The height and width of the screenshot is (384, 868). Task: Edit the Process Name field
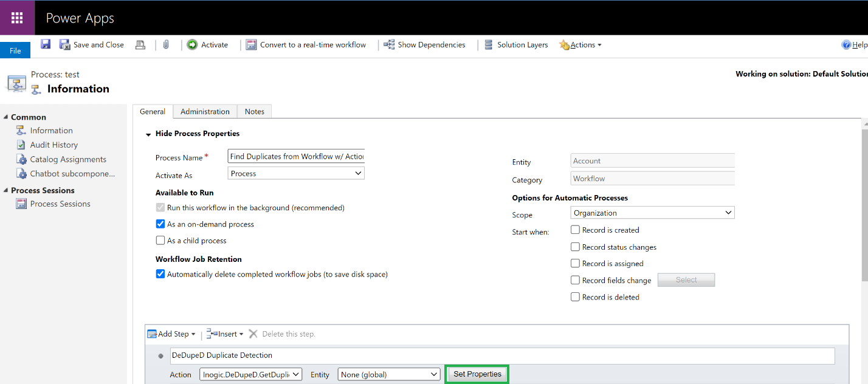(295, 156)
